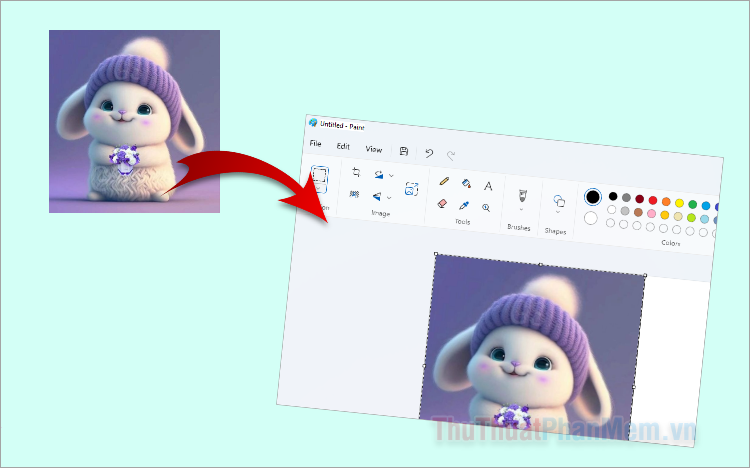Click the 'Shapes' label

click(x=555, y=231)
